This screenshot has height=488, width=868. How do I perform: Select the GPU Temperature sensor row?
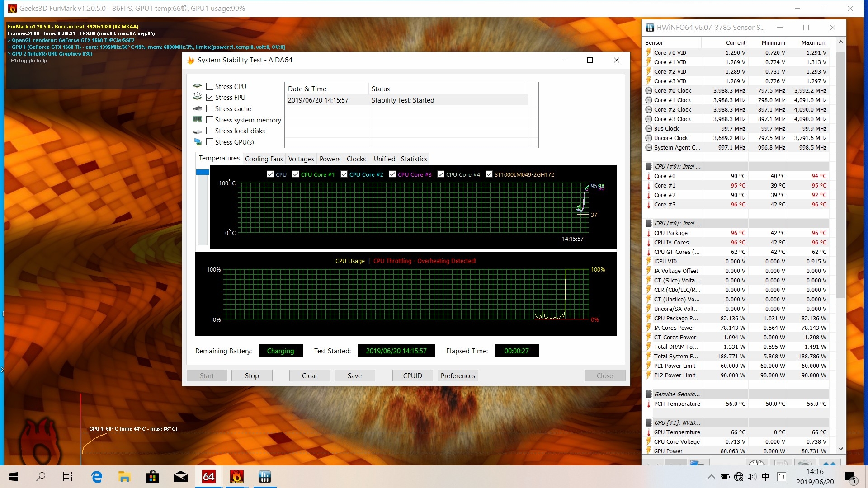point(736,432)
